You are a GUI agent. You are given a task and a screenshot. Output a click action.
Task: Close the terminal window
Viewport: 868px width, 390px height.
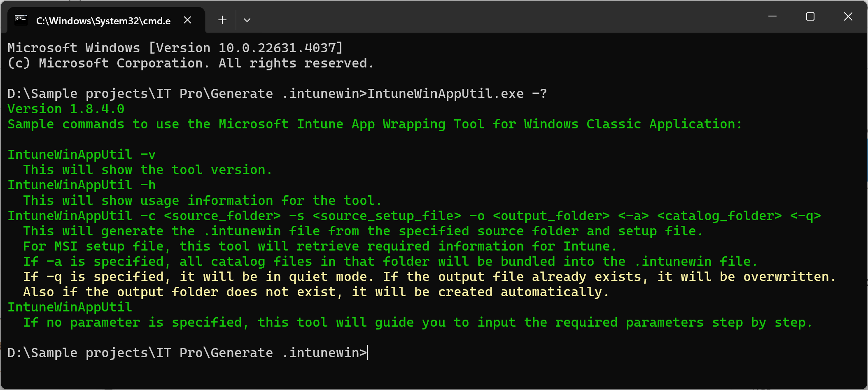[848, 16]
